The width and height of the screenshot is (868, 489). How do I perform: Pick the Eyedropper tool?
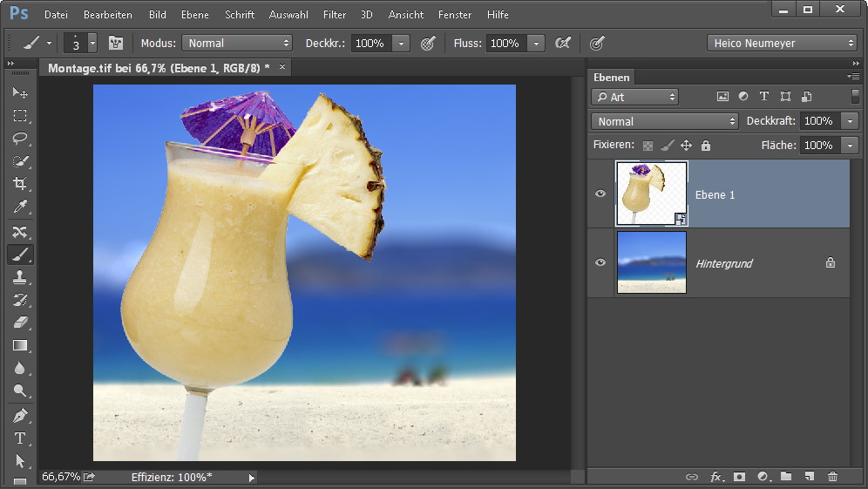[20, 207]
